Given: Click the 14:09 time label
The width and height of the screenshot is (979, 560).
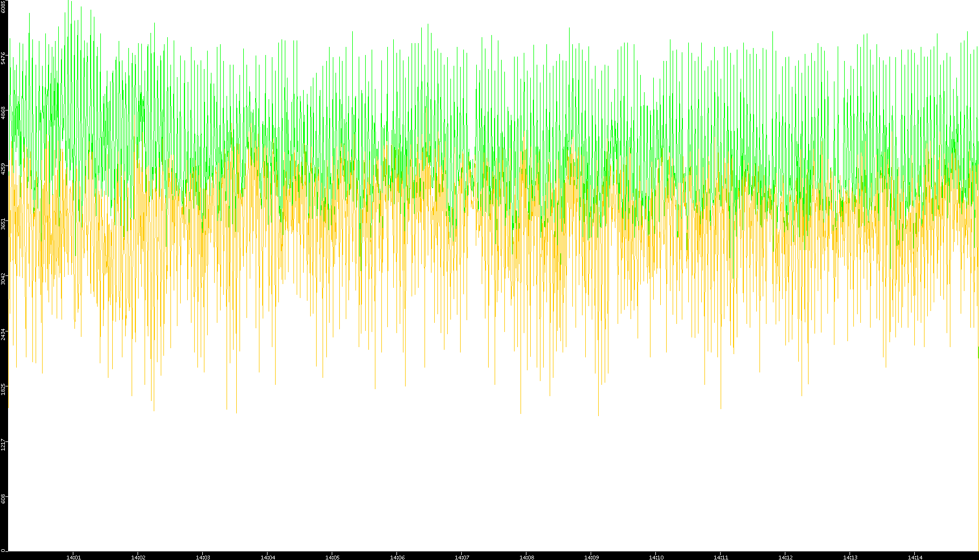Looking at the screenshot, I should pos(591,557).
